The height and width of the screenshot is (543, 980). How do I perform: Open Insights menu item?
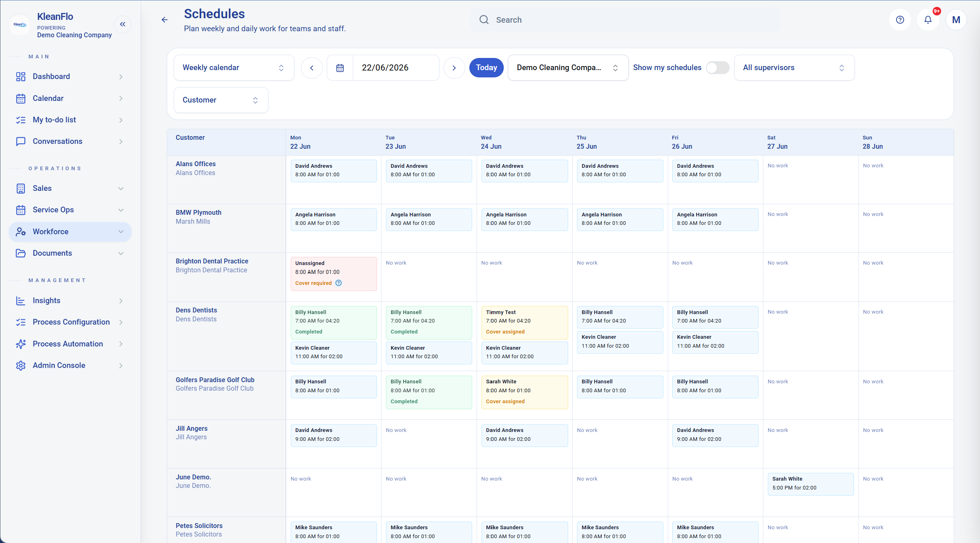tap(70, 301)
